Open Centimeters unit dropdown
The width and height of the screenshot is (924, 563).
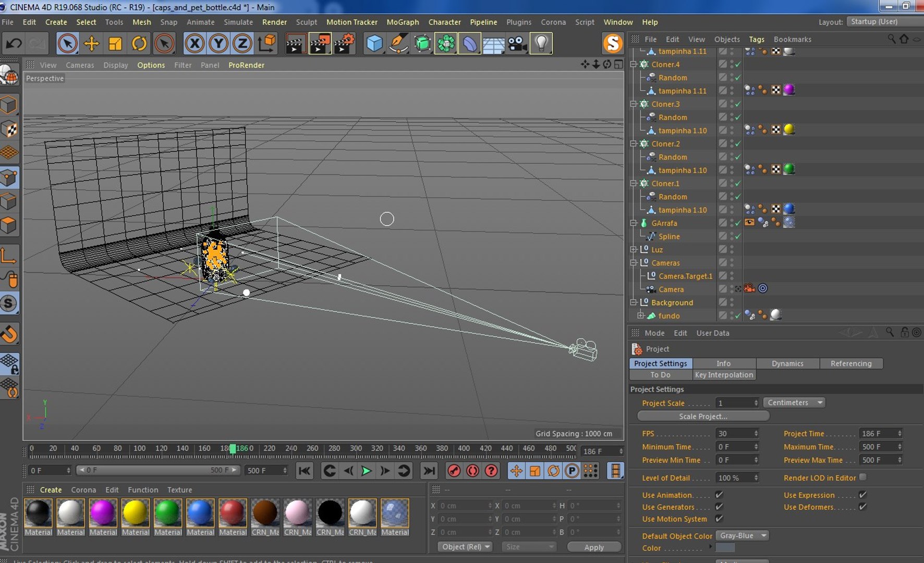click(794, 402)
